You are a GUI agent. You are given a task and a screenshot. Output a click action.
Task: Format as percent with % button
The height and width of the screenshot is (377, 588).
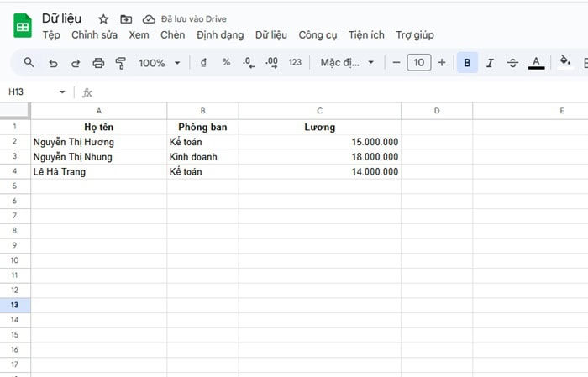click(x=226, y=63)
